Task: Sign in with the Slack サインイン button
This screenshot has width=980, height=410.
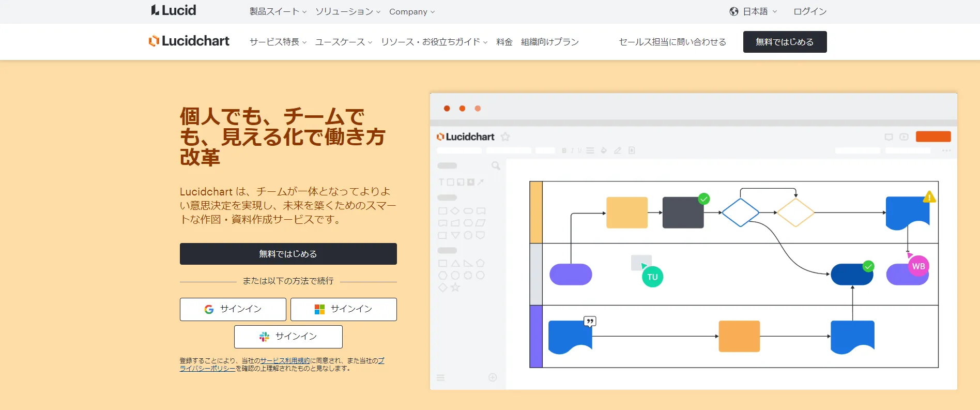Action: coord(288,337)
